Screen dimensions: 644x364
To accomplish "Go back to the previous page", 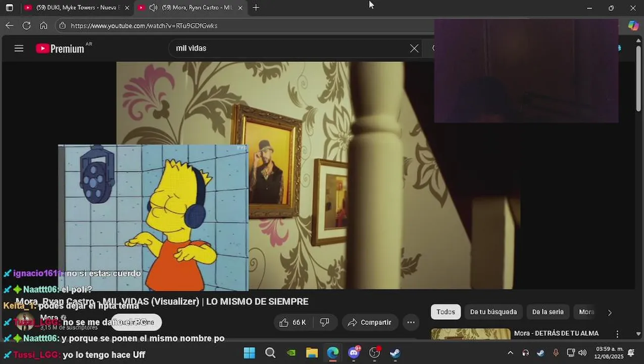I will click(x=9, y=25).
